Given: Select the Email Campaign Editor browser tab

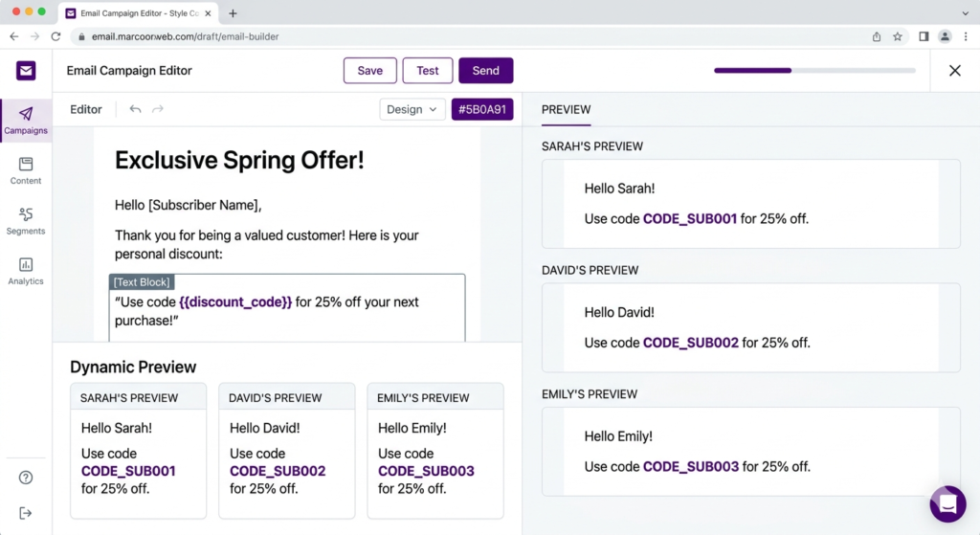Looking at the screenshot, I should pos(139,13).
